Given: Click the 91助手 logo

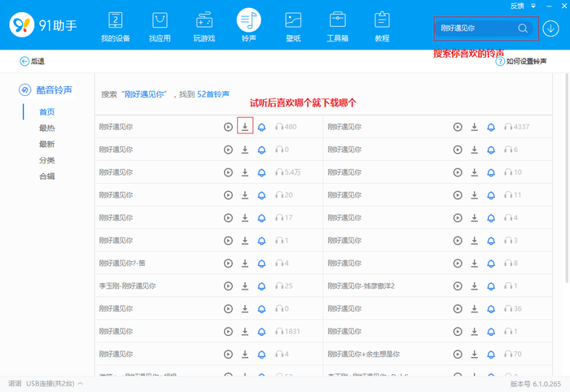Looking at the screenshot, I should [x=43, y=25].
